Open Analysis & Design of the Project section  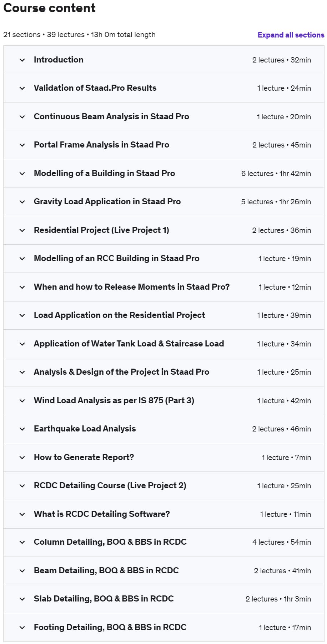(x=121, y=372)
